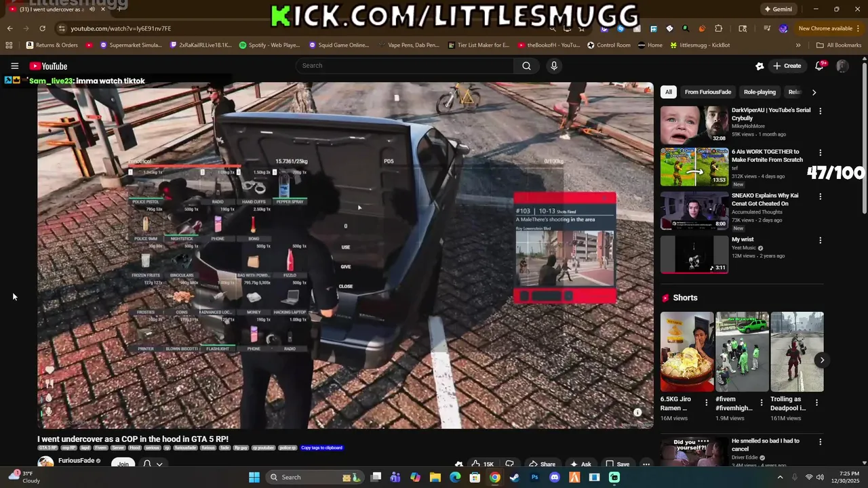
Task: Click the browser address bar URL
Action: tap(121, 28)
